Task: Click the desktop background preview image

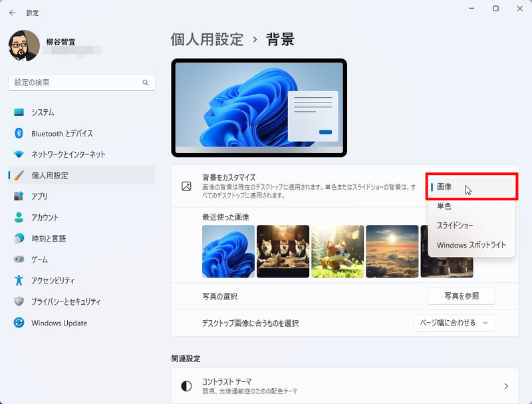Action: pos(259,108)
